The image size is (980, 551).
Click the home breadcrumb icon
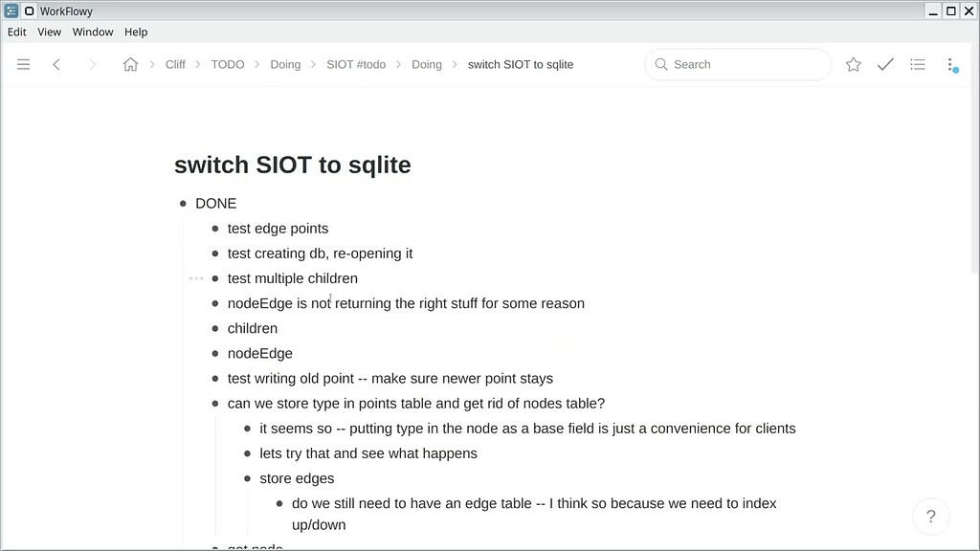coord(131,64)
